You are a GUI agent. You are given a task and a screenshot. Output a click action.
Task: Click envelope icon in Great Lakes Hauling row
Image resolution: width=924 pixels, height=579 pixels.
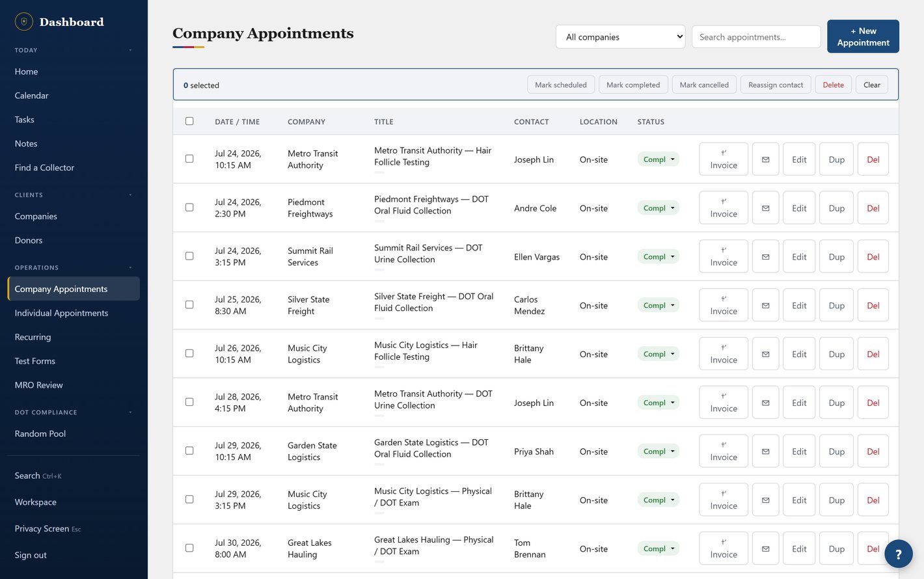(x=765, y=548)
